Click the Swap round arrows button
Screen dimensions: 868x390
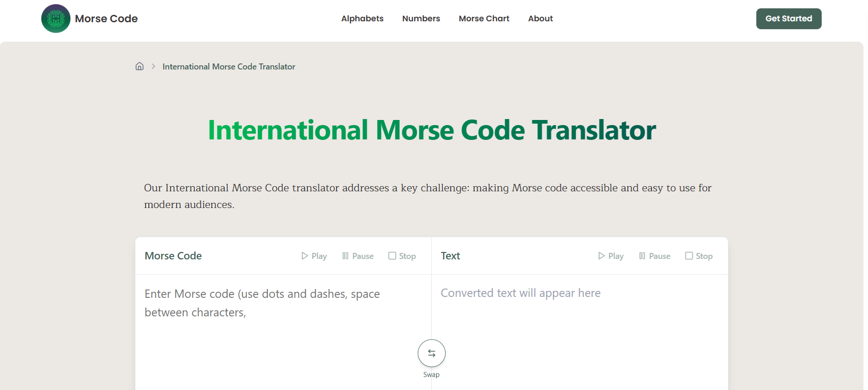coord(432,353)
